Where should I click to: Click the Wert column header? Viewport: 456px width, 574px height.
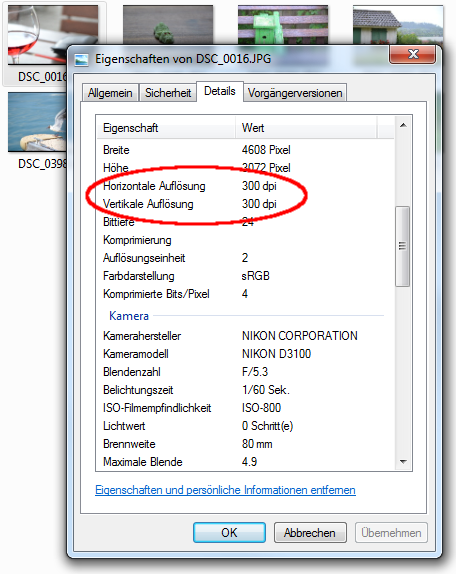(306, 128)
